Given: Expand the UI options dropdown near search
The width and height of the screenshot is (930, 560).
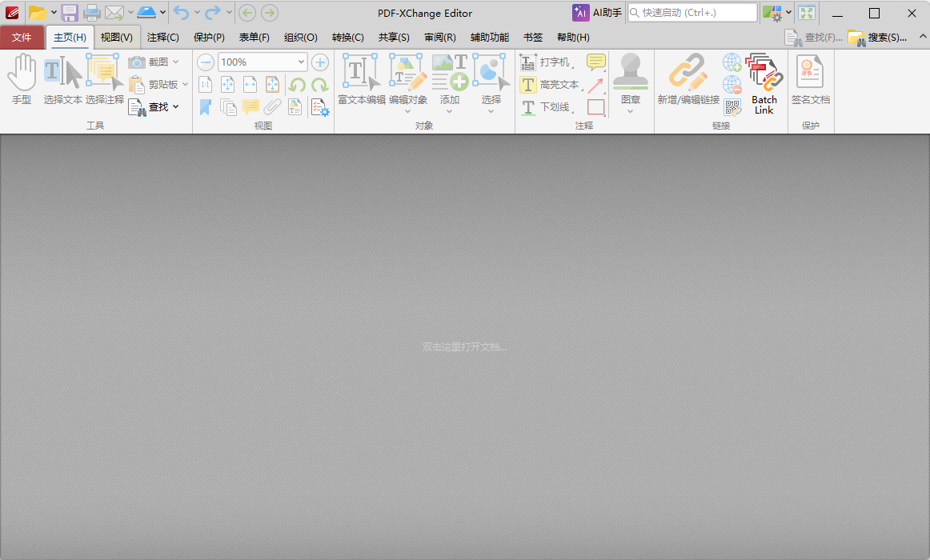Looking at the screenshot, I should point(788,13).
